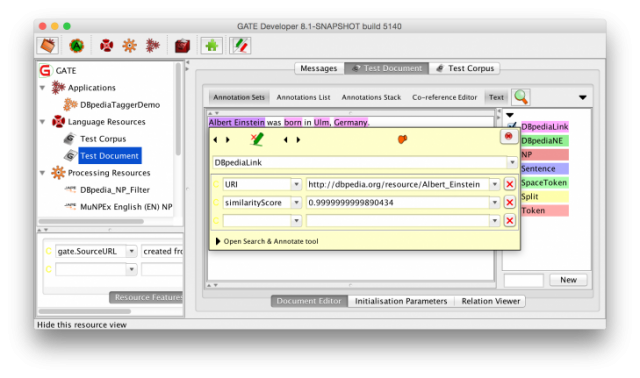Open the DBpediaLink annotation type dropdown
The width and height of the screenshot is (640, 378).
click(512, 162)
